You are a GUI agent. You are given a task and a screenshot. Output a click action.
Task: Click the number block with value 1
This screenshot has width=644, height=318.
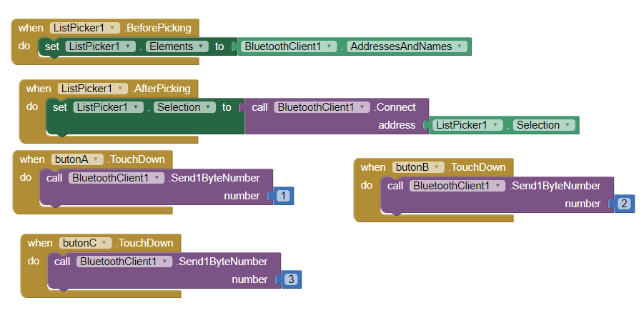click(x=284, y=196)
